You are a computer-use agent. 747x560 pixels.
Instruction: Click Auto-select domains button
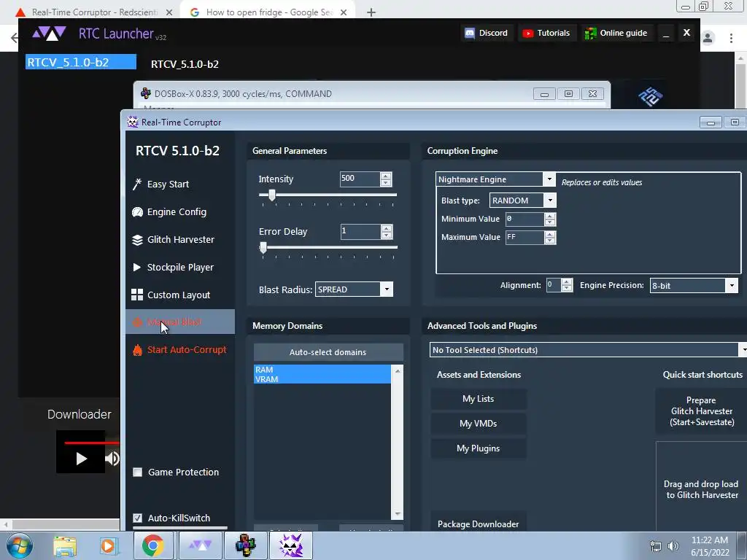pyautogui.click(x=328, y=352)
